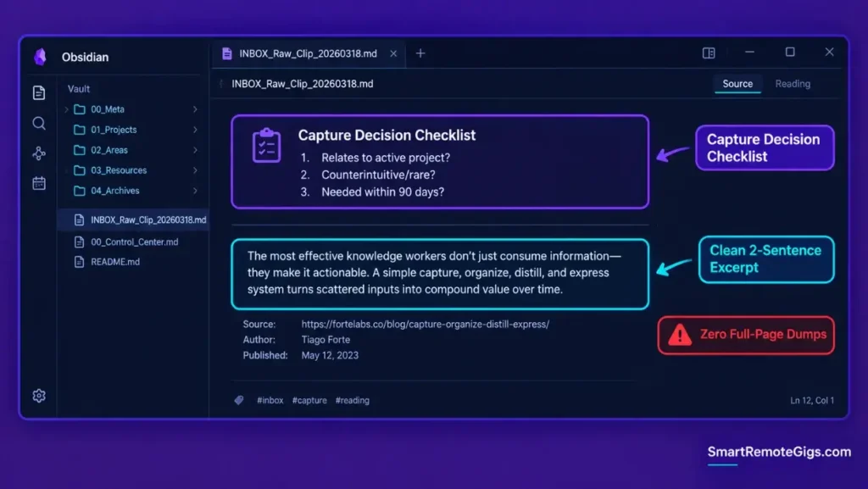Click the file icon in the open tab
Image resolution: width=868 pixels, height=489 pixels.
226,53
